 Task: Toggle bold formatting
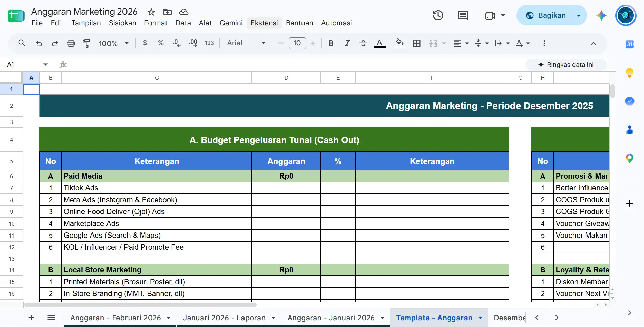[x=331, y=43]
